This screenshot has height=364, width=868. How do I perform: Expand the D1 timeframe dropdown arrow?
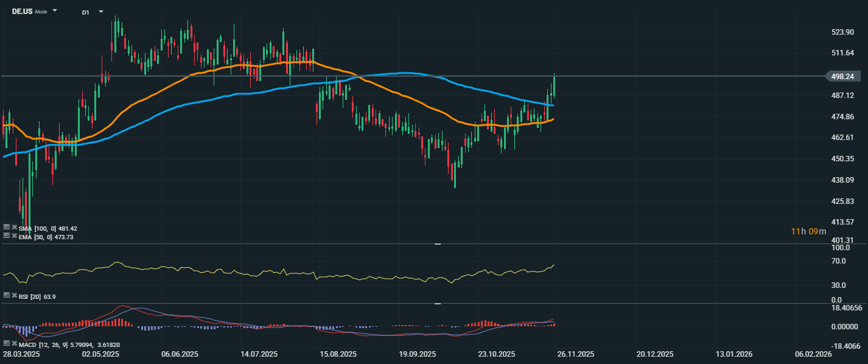(100, 12)
